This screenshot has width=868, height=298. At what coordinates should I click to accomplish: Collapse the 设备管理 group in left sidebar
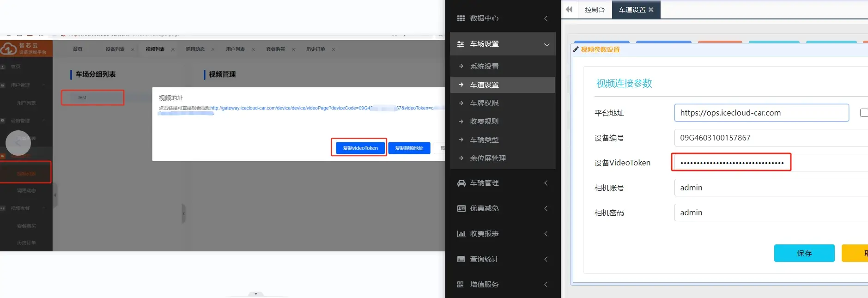44,121
